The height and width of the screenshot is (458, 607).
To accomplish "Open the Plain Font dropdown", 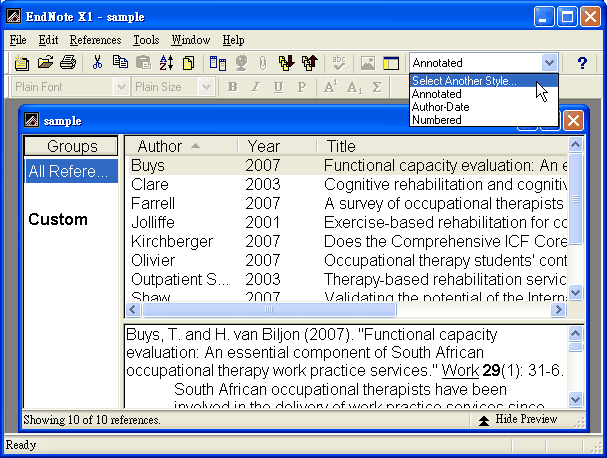I will (121, 87).
